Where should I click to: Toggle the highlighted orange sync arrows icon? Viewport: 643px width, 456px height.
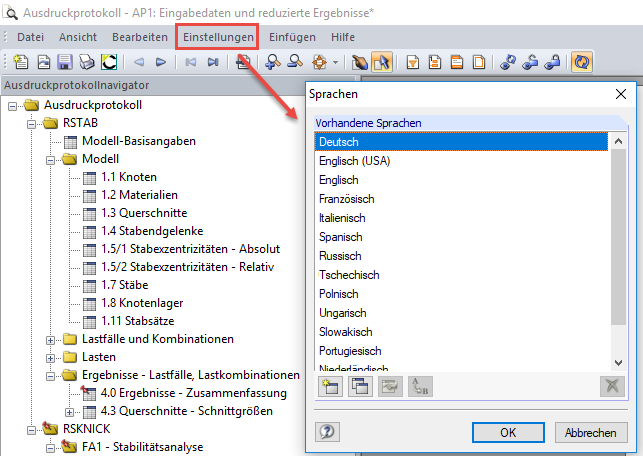coord(582,62)
